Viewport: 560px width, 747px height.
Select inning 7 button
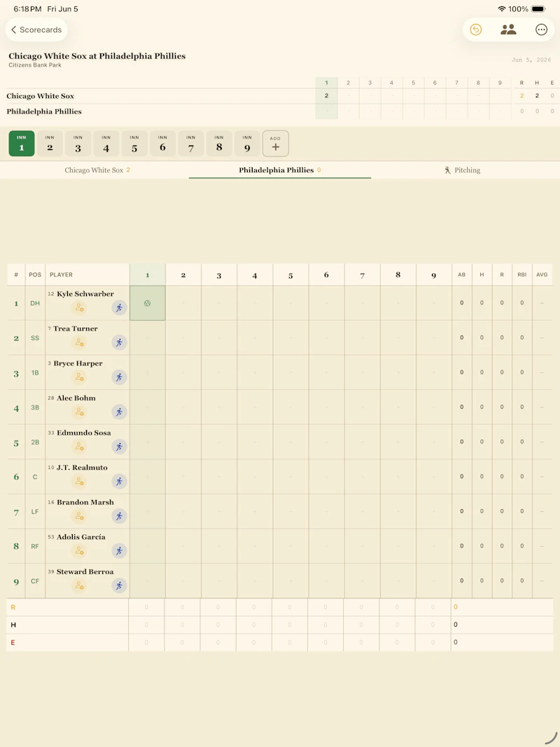pos(190,144)
